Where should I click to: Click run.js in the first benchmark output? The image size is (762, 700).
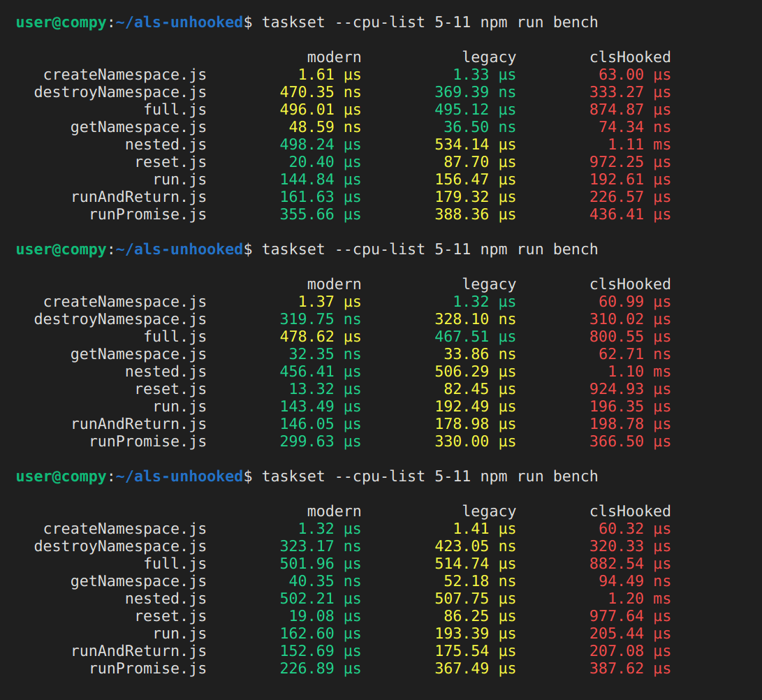point(179,179)
